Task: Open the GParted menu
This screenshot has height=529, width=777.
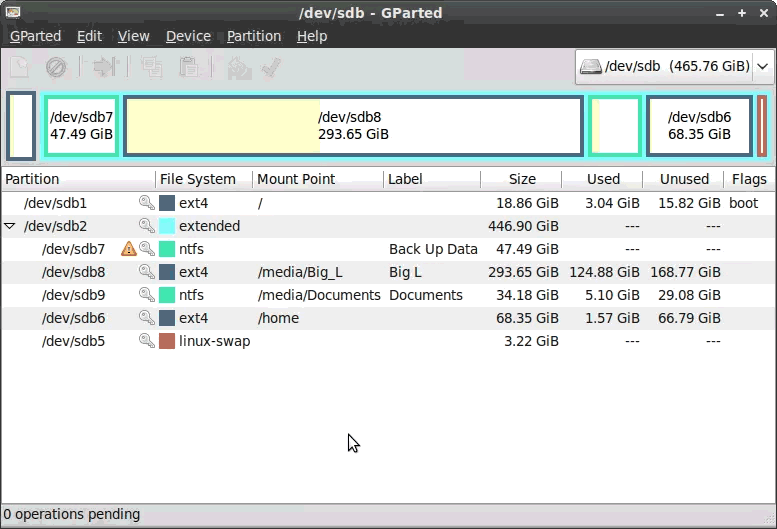Action: click(35, 36)
